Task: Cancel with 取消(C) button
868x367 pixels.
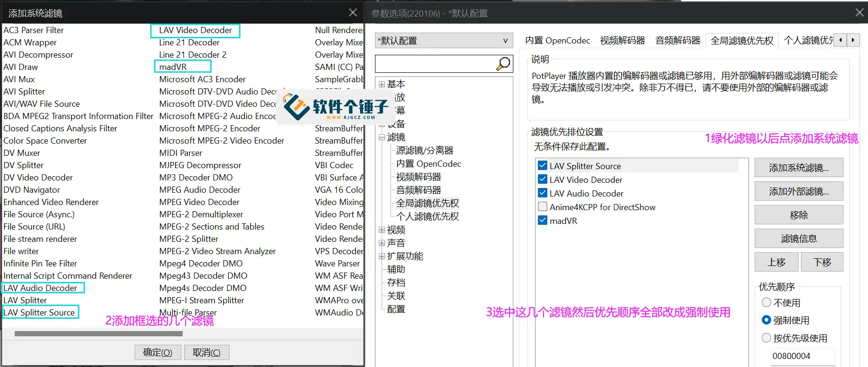Action: [206, 352]
